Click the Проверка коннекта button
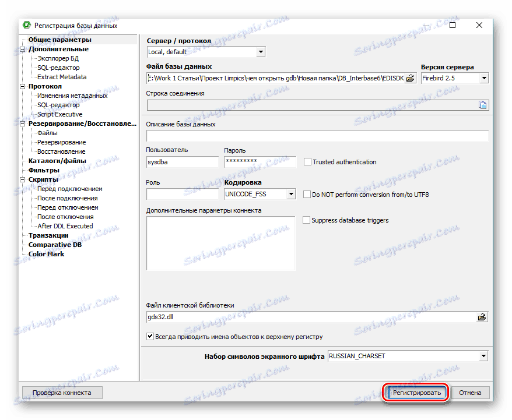The height and width of the screenshot is (420, 512). (62, 393)
